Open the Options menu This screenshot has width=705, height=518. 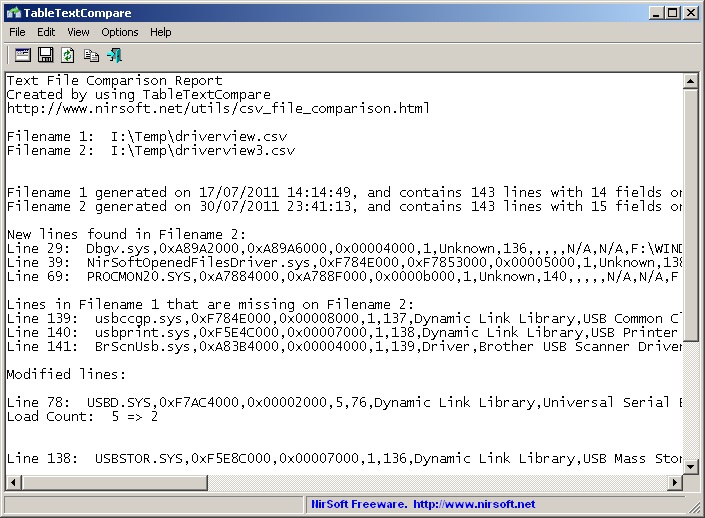tap(120, 32)
